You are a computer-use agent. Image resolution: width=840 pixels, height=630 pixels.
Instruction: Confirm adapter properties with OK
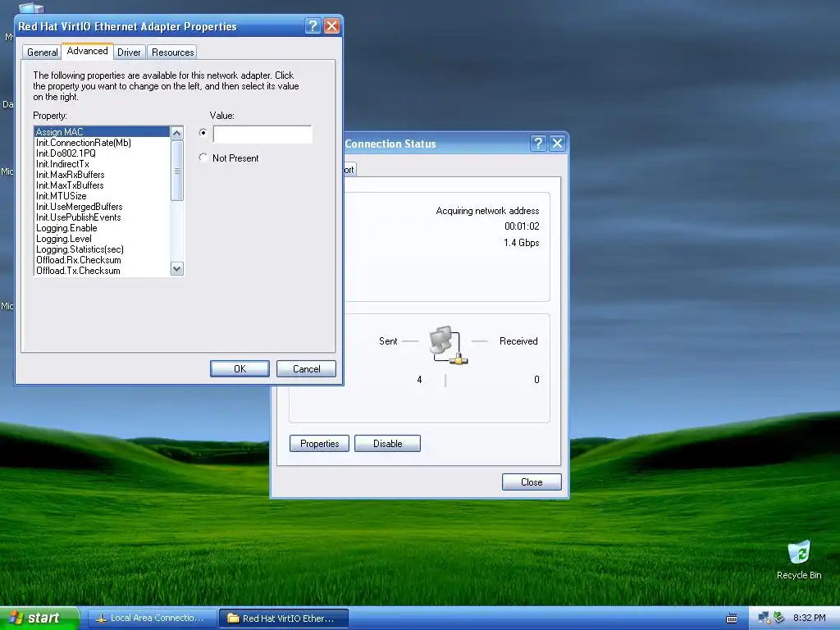pyautogui.click(x=240, y=368)
